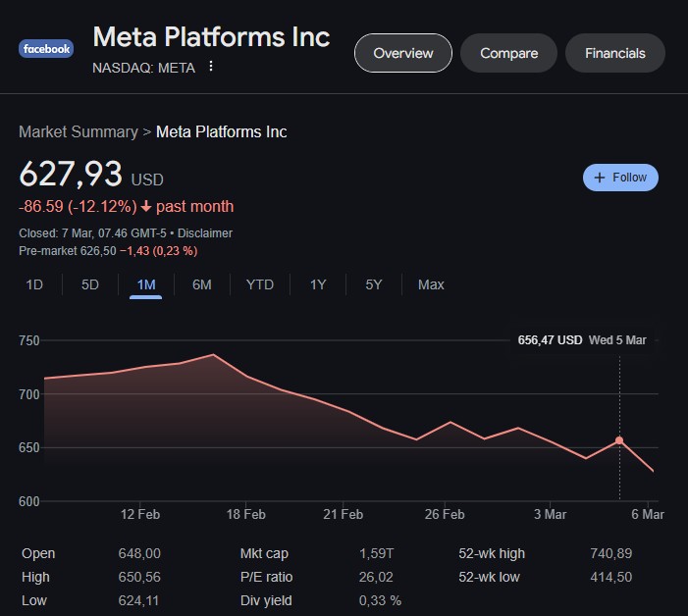Click the 12 Feb axis label
Screen dimensions: 688x616
140,514
